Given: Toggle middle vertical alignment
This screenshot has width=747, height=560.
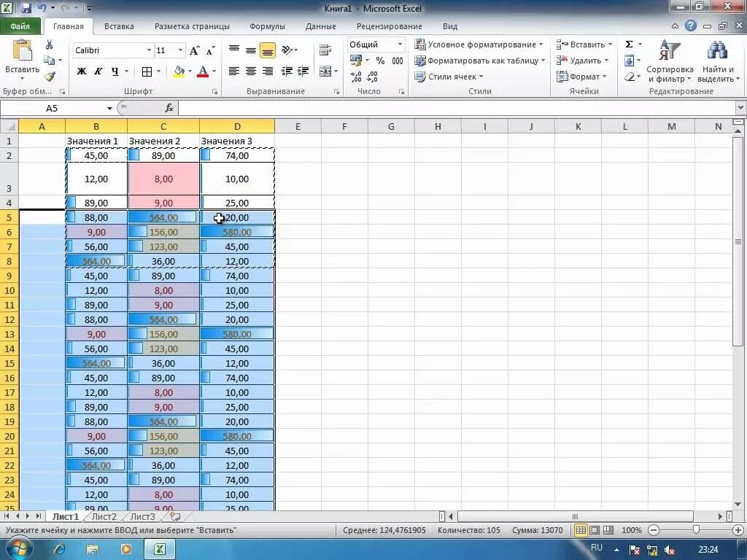Looking at the screenshot, I should (251, 50).
